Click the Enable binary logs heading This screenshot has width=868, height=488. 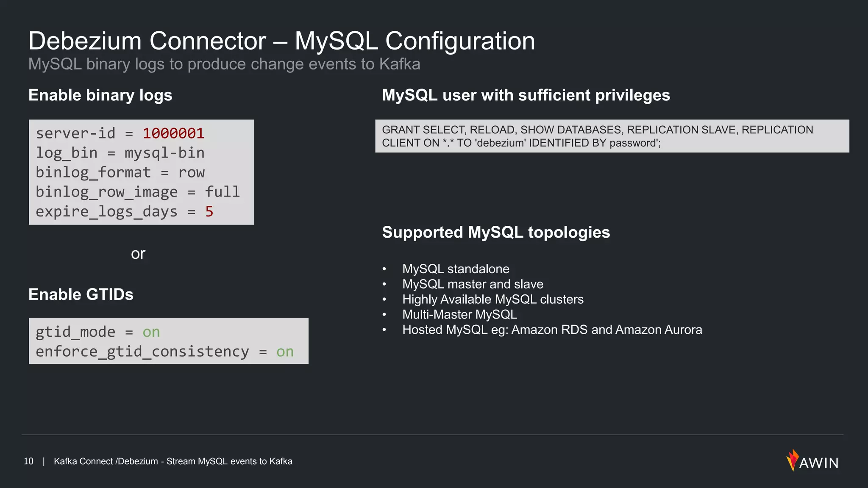[100, 95]
